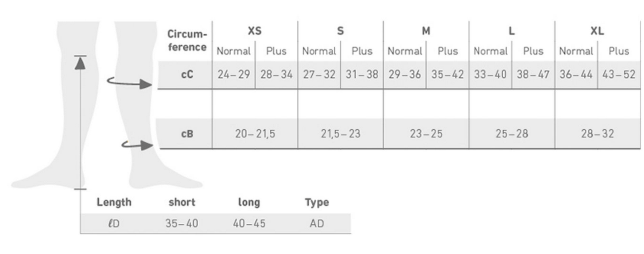This screenshot has height=254, width=644.
Task: Click the ℓD row label
Action: (x=114, y=223)
